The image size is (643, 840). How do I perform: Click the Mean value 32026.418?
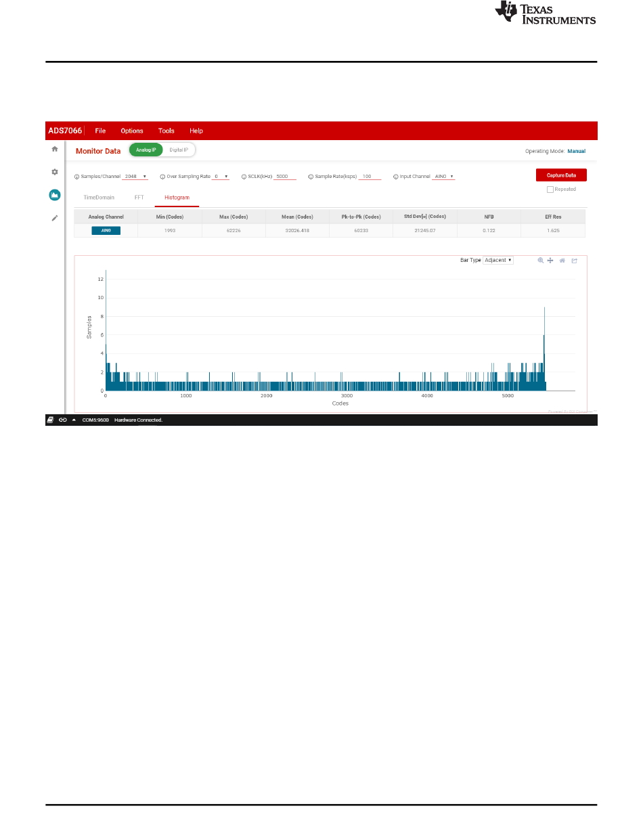[x=298, y=231]
